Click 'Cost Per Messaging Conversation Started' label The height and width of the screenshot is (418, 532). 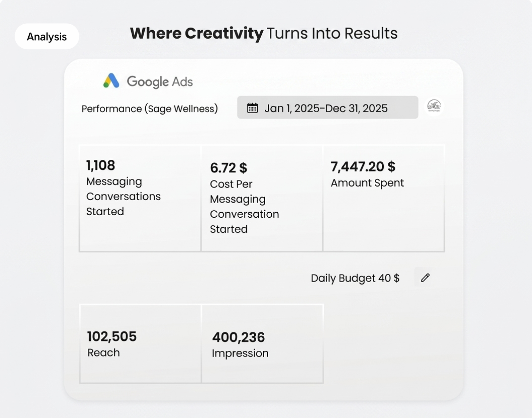tap(244, 206)
